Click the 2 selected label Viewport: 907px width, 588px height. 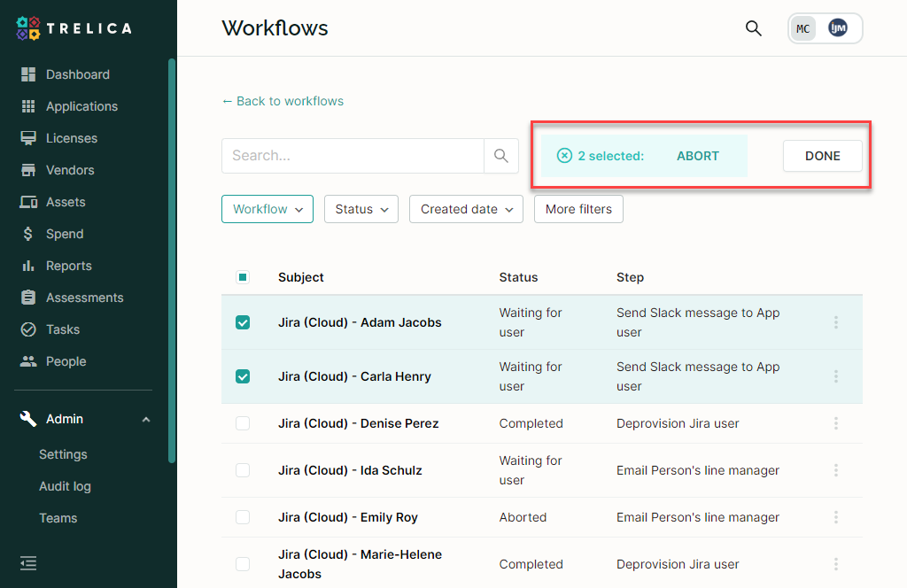(611, 156)
